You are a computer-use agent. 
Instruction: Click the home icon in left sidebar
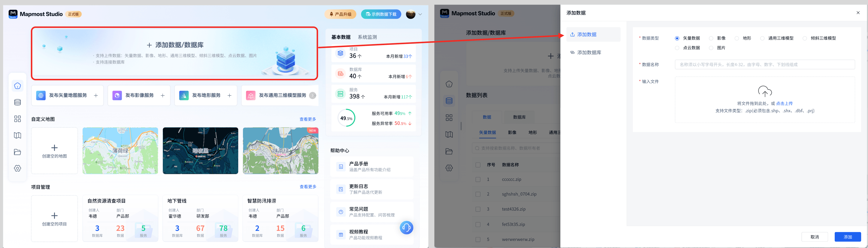tap(17, 86)
